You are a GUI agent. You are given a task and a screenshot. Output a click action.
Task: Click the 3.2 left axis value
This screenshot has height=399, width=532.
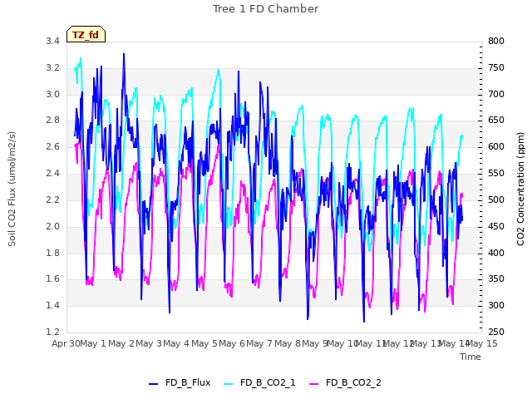(x=52, y=67)
